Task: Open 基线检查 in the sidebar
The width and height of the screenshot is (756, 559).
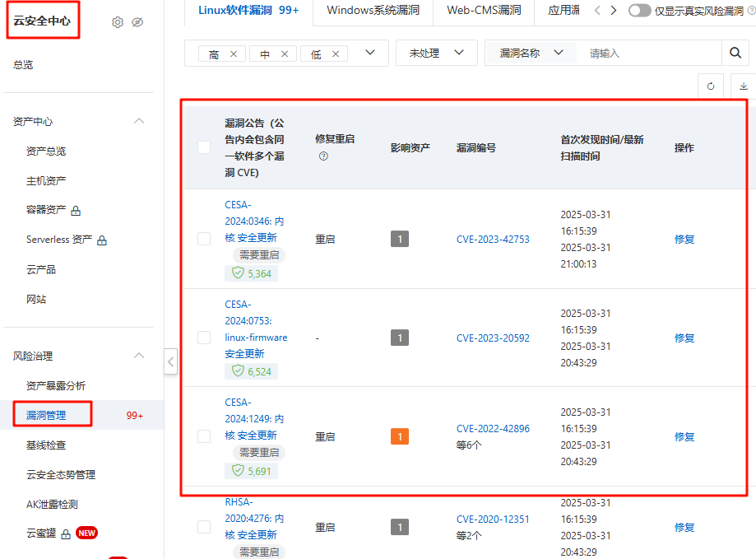Action: (x=46, y=445)
